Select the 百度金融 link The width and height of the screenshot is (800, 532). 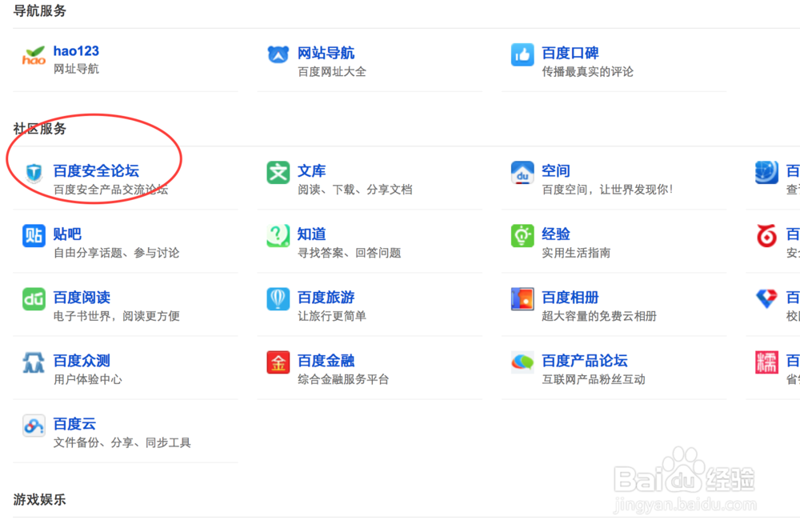click(326, 361)
